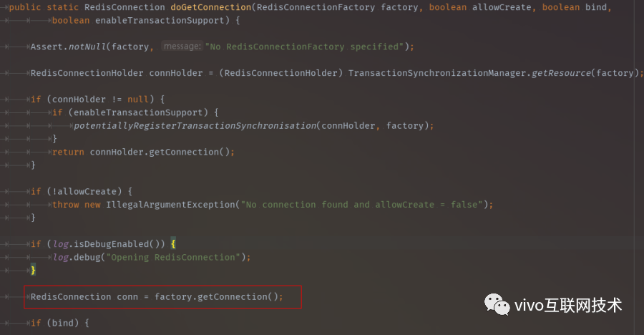Click return connHolder.getConnection() statement
The width and height of the screenshot is (644, 335).
(143, 152)
